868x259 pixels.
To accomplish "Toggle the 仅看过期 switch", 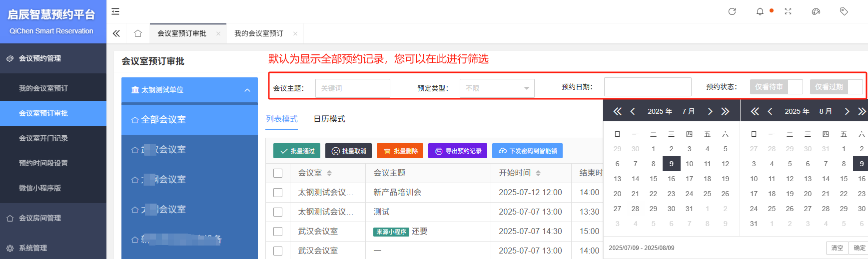I will click(836, 87).
